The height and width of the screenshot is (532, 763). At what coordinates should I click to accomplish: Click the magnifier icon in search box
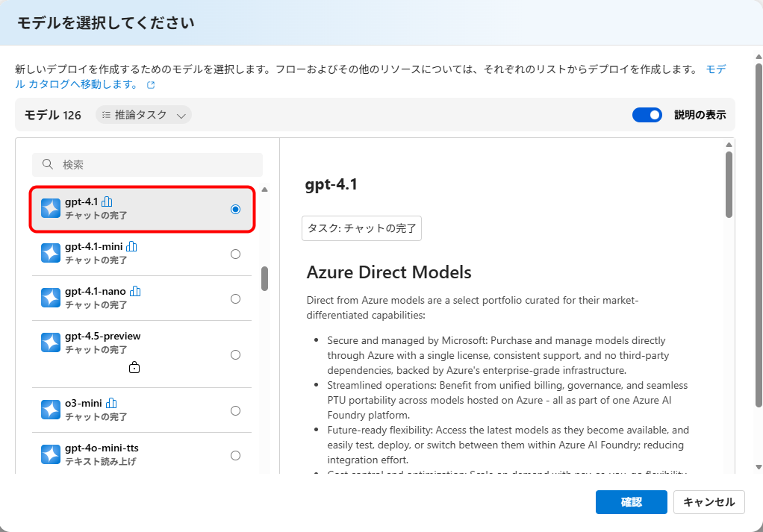pyautogui.click(x=48, y=164)
